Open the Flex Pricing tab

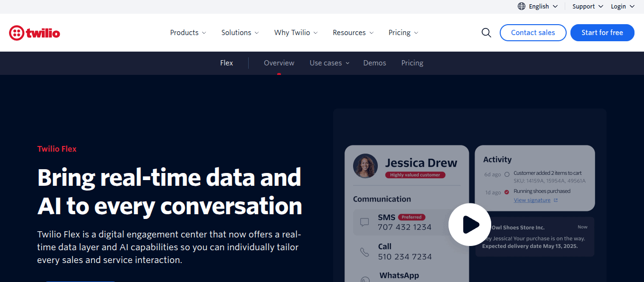[412, 63]
